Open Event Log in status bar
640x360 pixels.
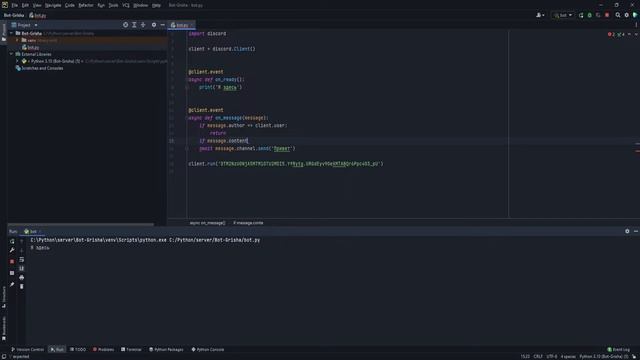(x=619, y=349)
